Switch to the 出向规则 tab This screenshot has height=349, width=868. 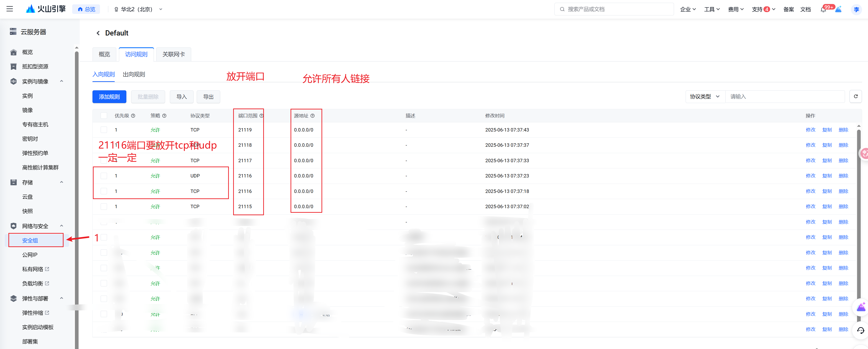(x=134, y=74)
